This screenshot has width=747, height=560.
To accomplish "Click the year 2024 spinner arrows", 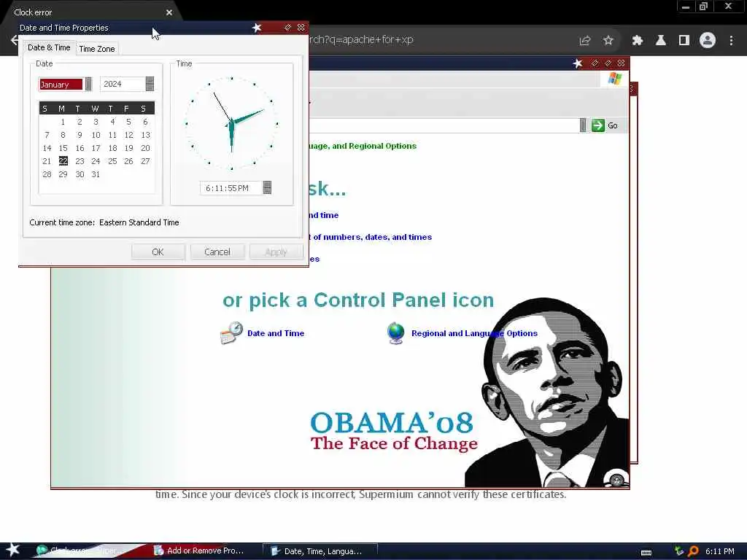I will [150, 84].
